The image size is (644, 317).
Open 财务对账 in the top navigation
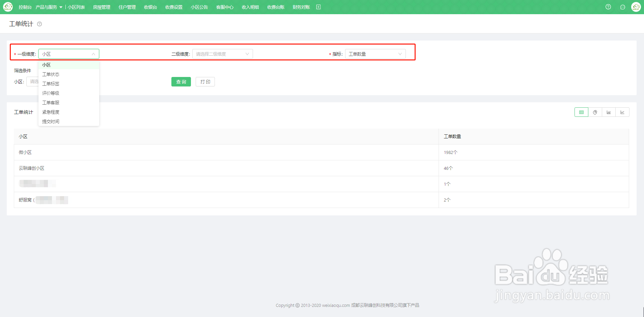[301, 7]
